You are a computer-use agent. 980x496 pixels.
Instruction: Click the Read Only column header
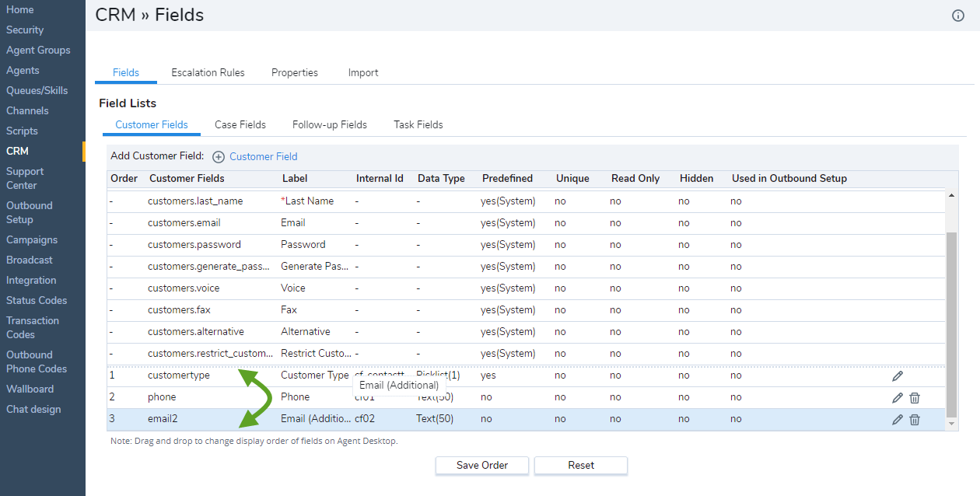tap(635, 179)
